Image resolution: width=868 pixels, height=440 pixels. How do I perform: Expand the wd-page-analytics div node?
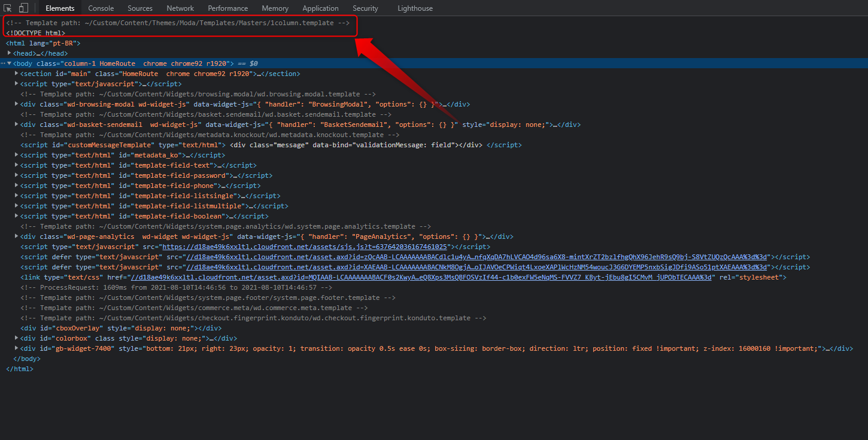tap(16, 236)
